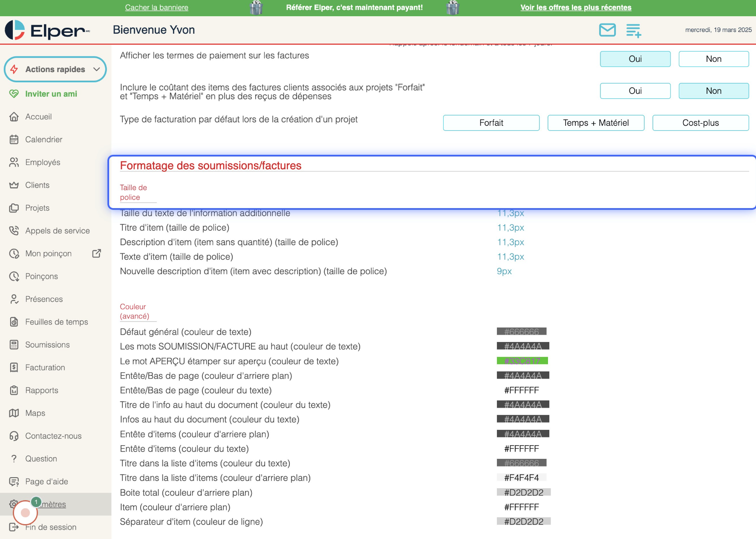The height and width of the screenshot is (539, 756).
Task: Click the Employés people icon
Action: 14,162
